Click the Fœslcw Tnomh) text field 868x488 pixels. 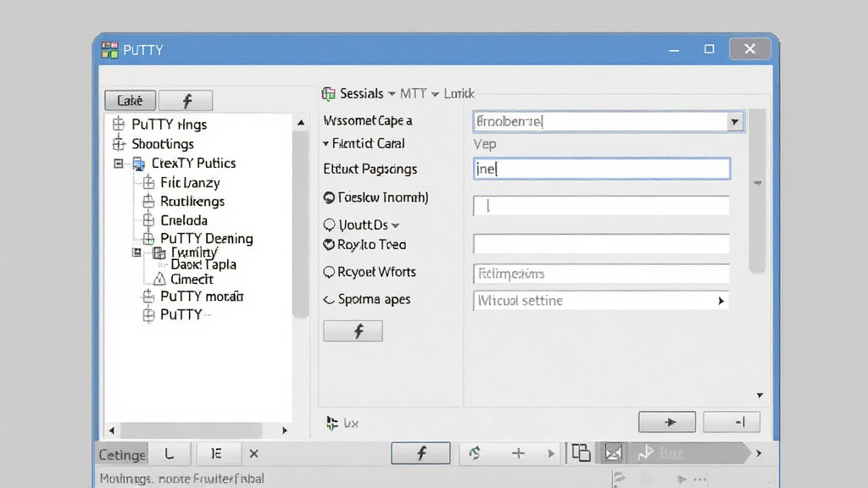[x=601, y=205]
